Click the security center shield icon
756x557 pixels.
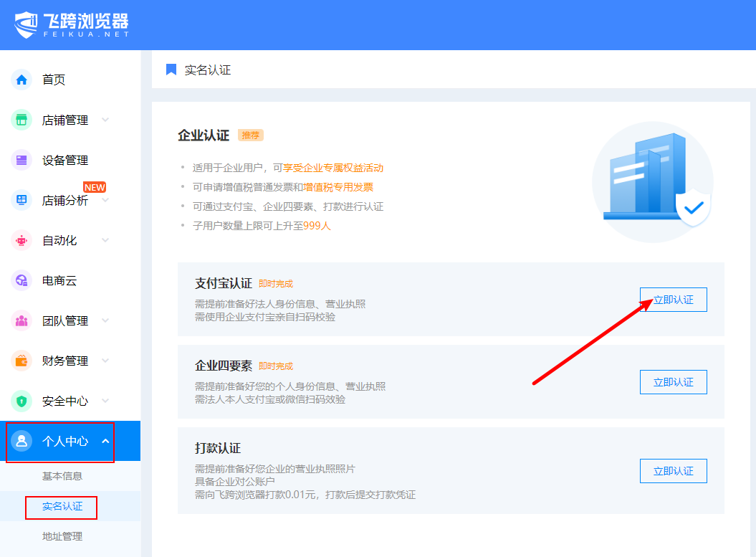click(x=21, y=401)
